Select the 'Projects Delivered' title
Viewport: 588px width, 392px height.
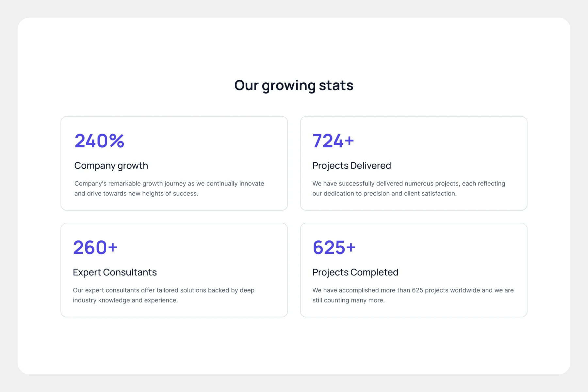point(351,166)
